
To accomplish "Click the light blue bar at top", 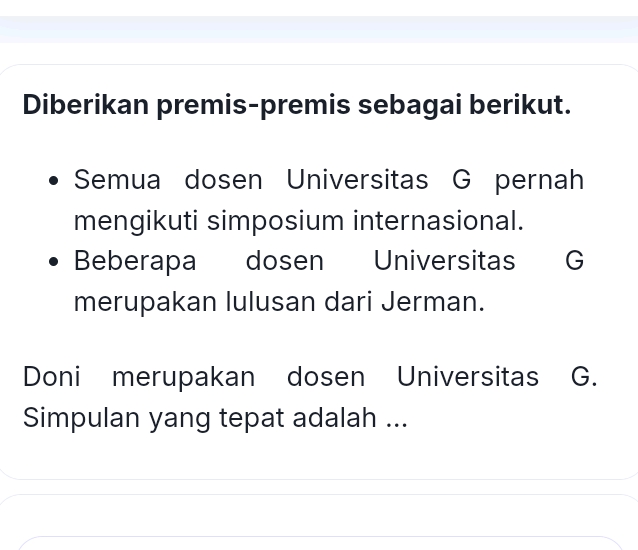I will click(319, 29).
